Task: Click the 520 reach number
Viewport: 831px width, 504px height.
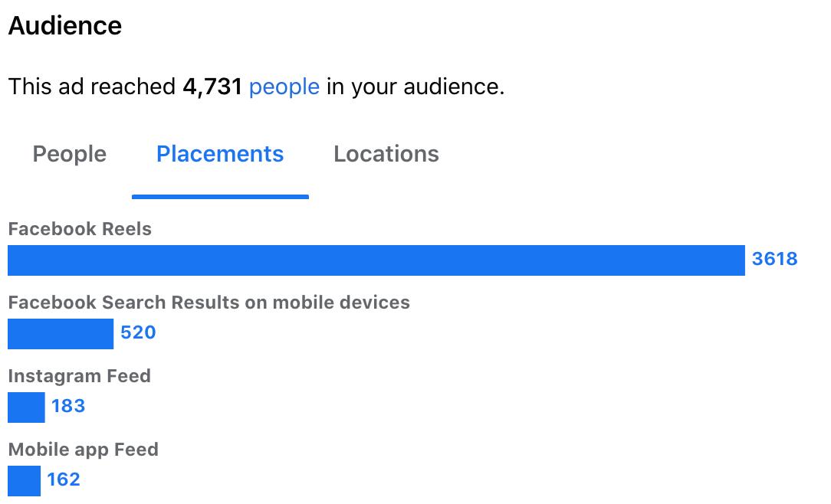Action: pyautogui.click(x=138, y=332)
